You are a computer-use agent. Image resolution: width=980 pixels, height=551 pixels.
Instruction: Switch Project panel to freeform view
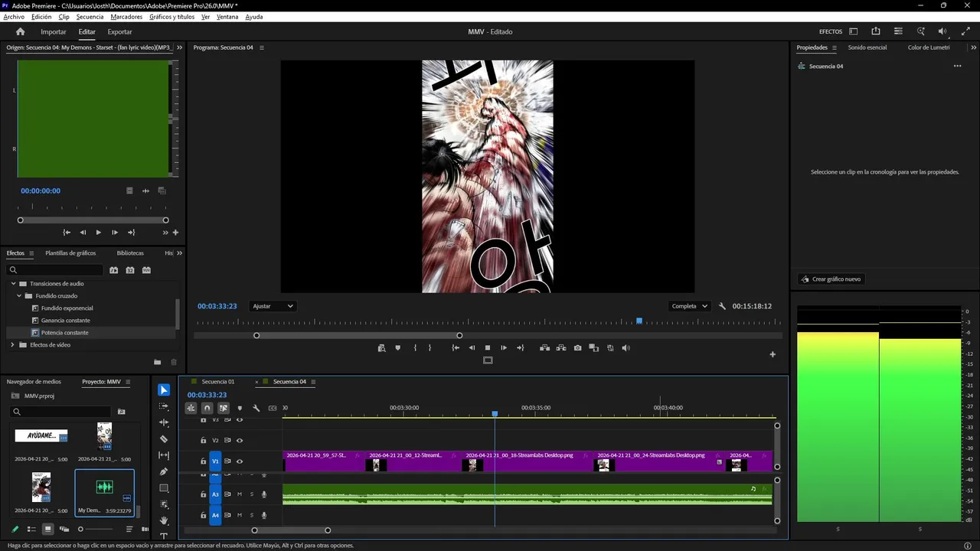click(64, 529)
